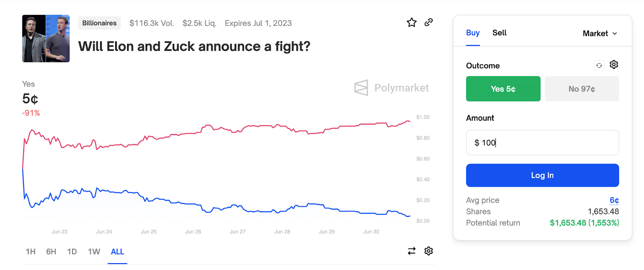The height and width of the screenshot is (270, 644).
Task: Click the refresh icon beside Outcome
Action: (599, 65)
